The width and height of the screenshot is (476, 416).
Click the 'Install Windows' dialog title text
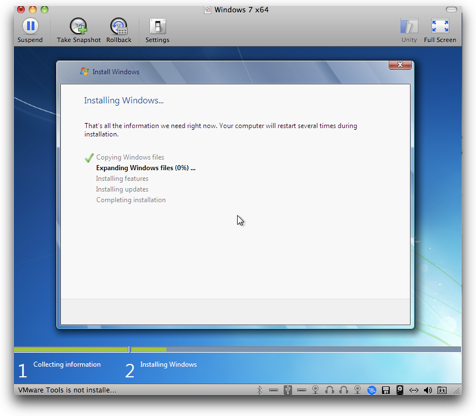(116, 72)
